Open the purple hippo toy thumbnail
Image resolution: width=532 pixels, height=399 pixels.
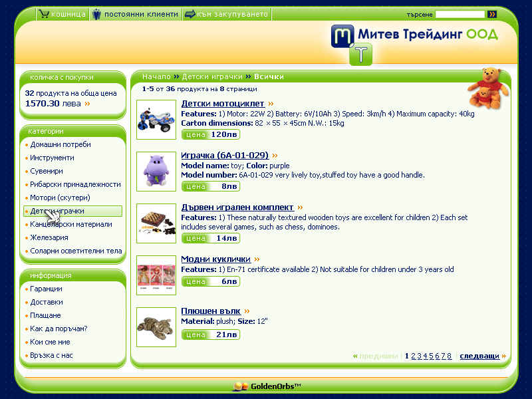156,172
